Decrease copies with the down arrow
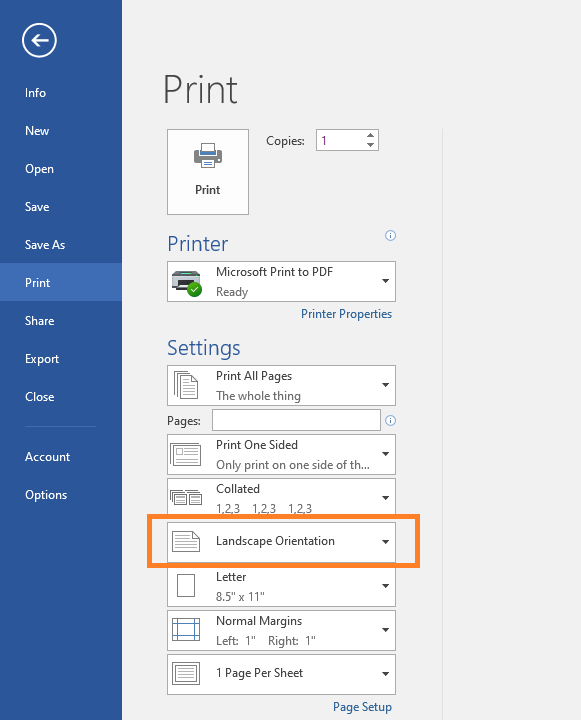 (370, 145)
